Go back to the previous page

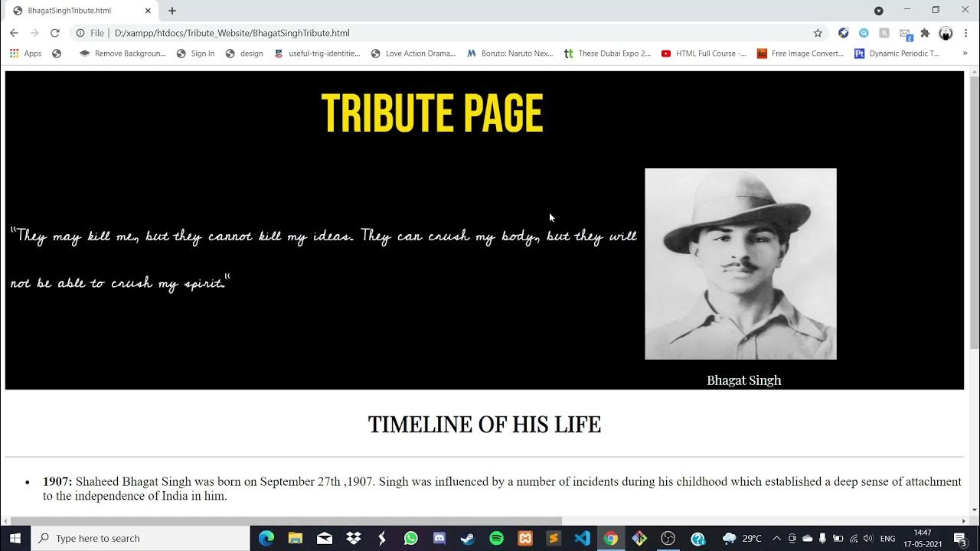coord(14,33)
